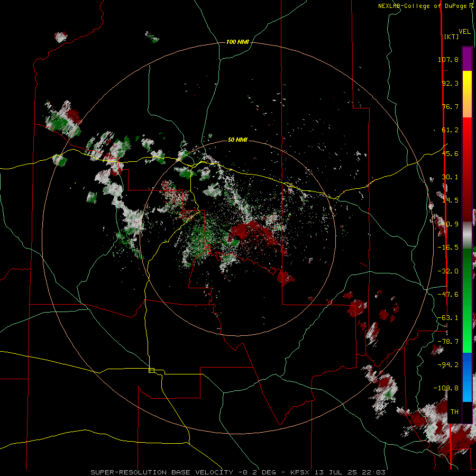Click the -0.9 value on velocity scale
Image resolution: width=476 pixels, height=476 pixels.
tap(450, 224)
